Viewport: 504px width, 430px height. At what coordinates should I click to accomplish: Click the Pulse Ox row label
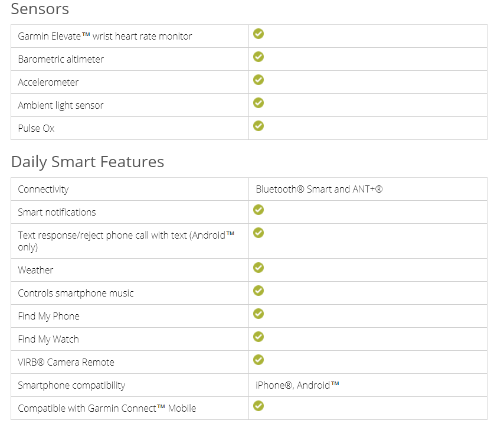(37, 128)
